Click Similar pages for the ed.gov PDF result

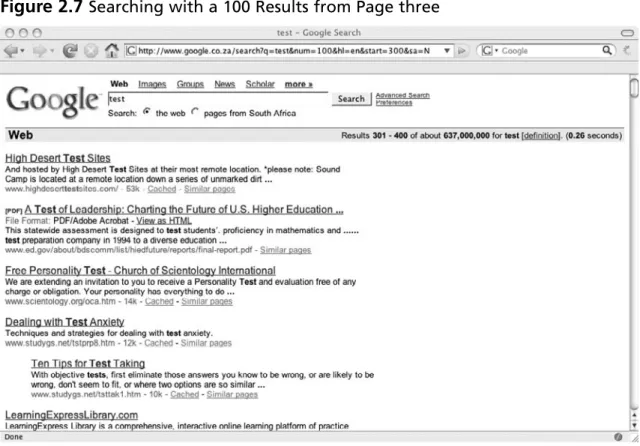[285, 250]
